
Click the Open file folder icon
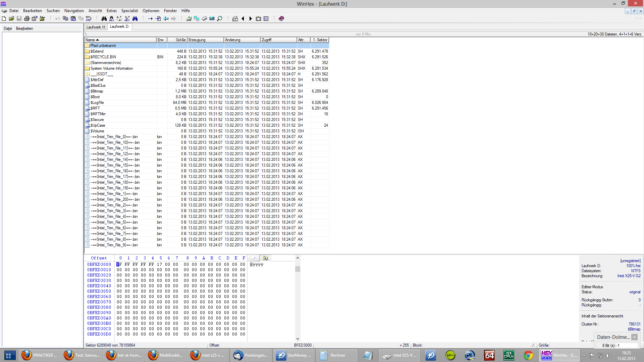point(11,19)
